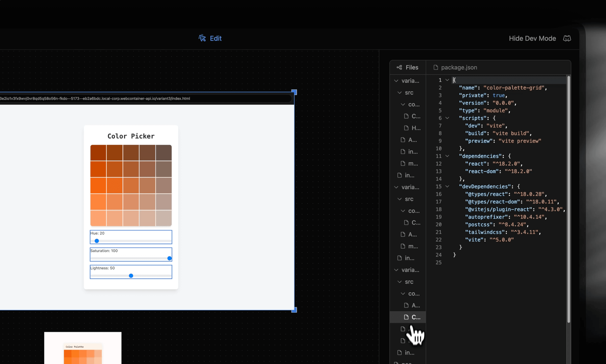Click Hide Dev Mode
This screenshot has height=364, width=606.
click(532, 38)
